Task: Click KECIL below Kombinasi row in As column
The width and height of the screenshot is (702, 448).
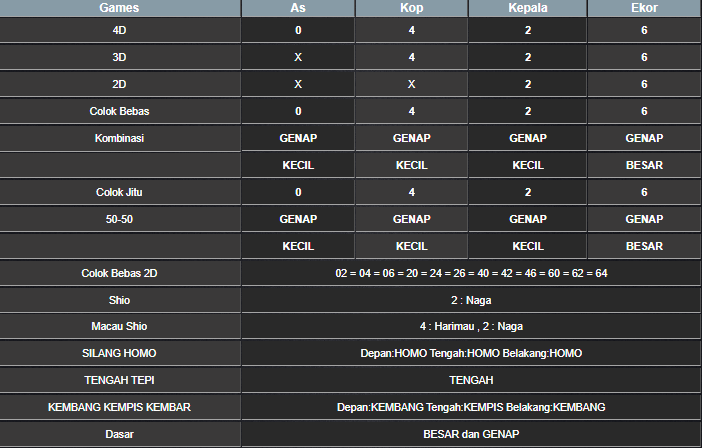Action: pos(298,165)
